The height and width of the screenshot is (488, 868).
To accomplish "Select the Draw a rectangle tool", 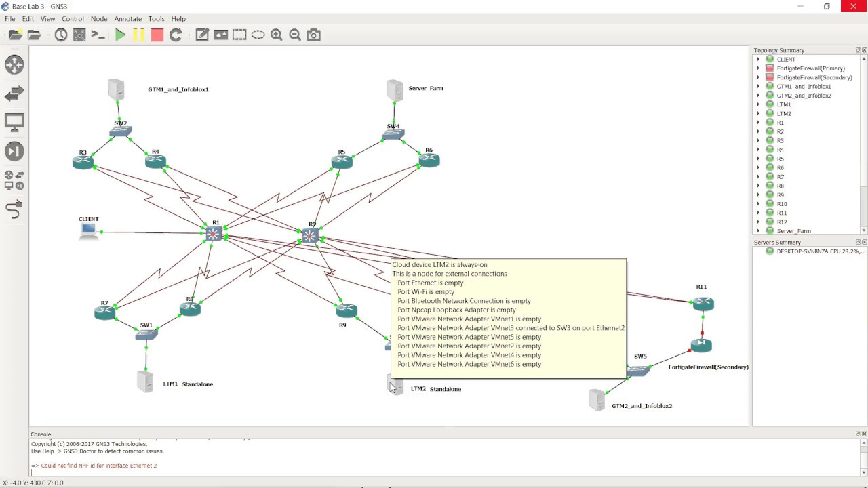I will click(239, 35).
